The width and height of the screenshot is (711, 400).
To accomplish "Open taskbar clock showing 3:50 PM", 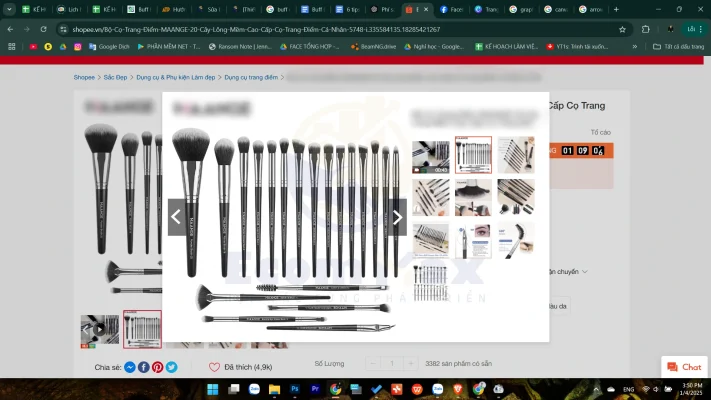I will tap(692, 389).
